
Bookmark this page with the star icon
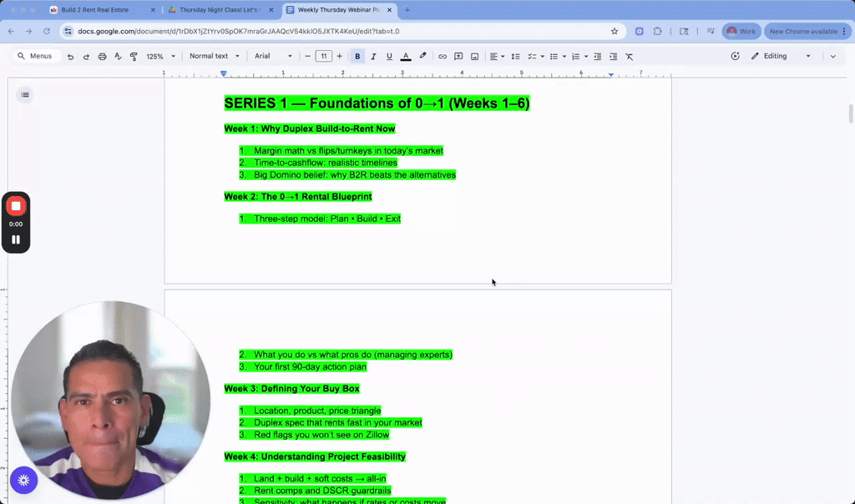615,31
